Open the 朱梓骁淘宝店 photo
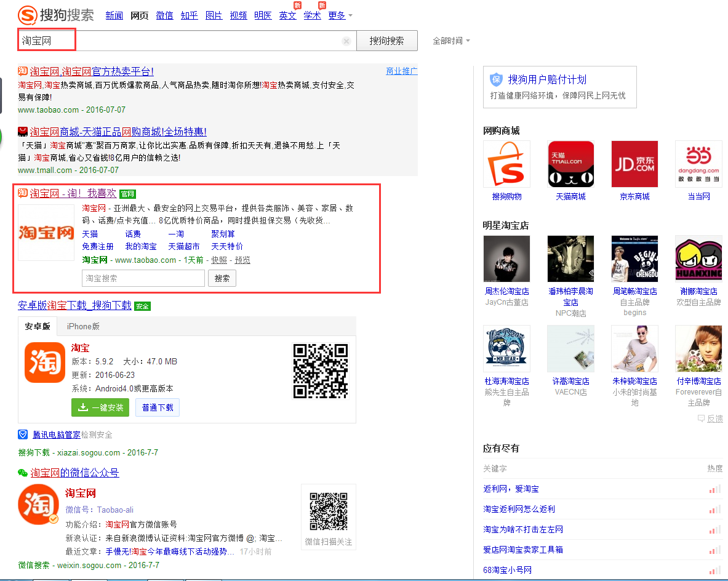 (634, 348)
